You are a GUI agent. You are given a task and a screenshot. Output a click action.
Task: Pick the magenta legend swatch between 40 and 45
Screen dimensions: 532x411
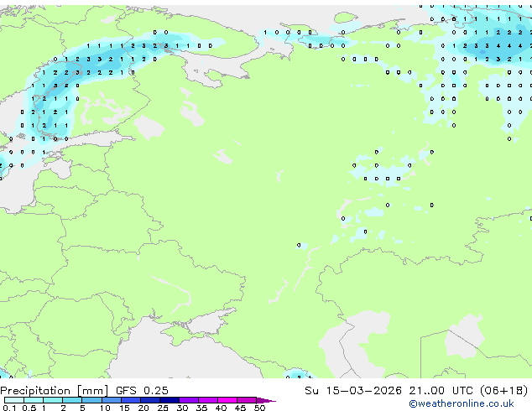pos(227,400)
